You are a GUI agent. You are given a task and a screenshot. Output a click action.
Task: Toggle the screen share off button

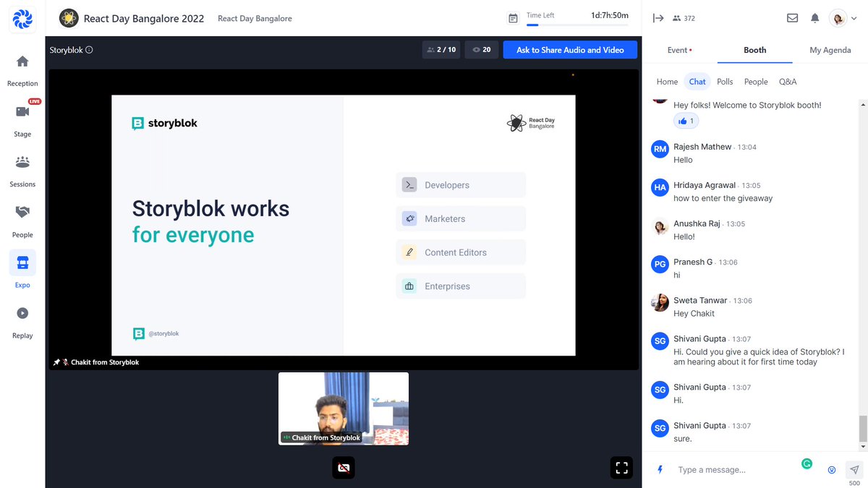tap(344, 468)
